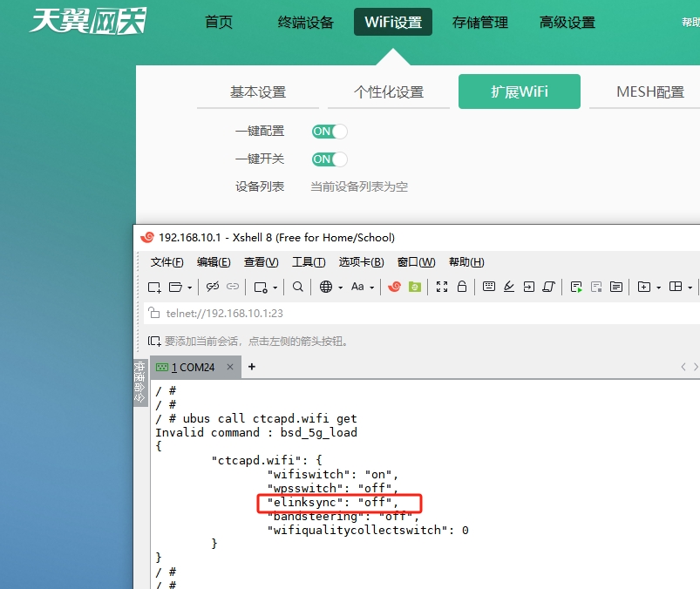Click the lock screen padlock icon
The image size is (700, 589).
(462, 286)
